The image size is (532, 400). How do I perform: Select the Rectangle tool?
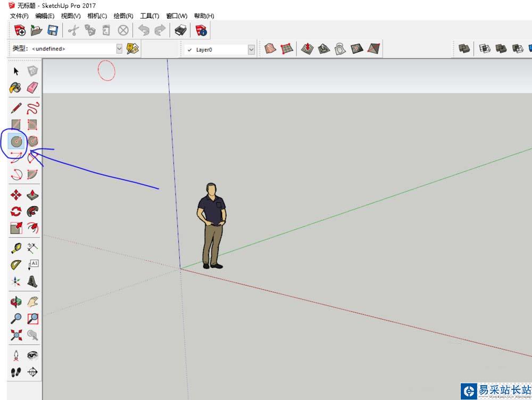point(16,125)
